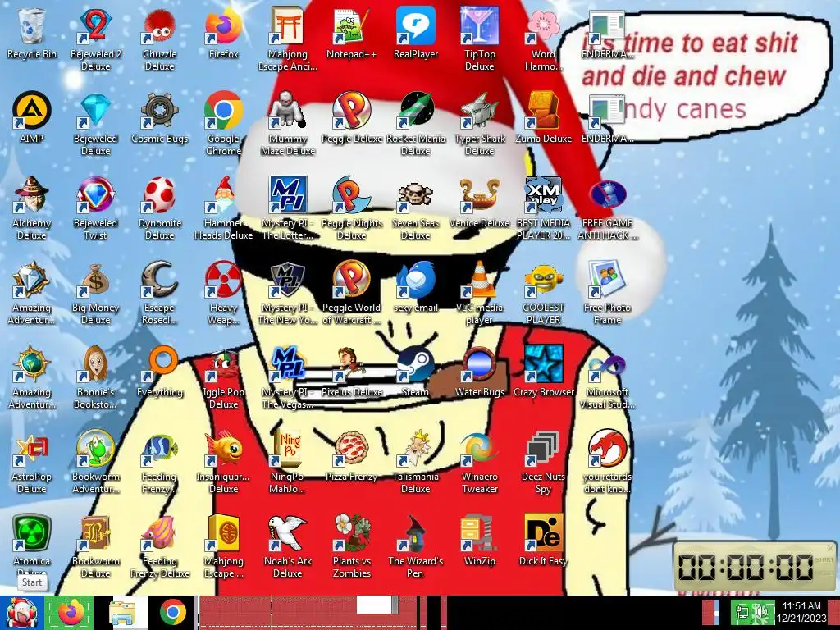
Task: Select the Mahjong Escape Ancient torii icon
Action: [288, 39]
